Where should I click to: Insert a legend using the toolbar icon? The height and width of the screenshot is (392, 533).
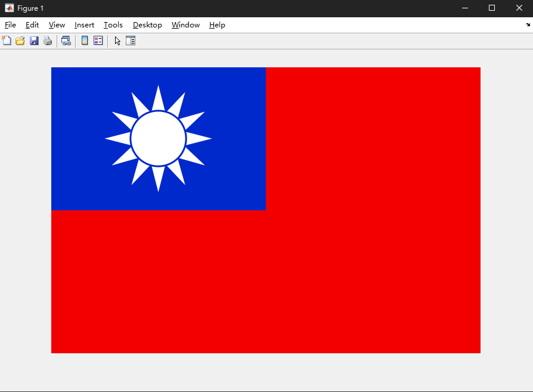pos(98,41)
